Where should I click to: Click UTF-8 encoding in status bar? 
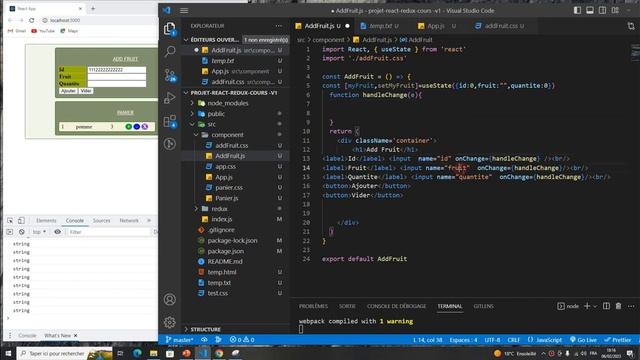point(492,340)
